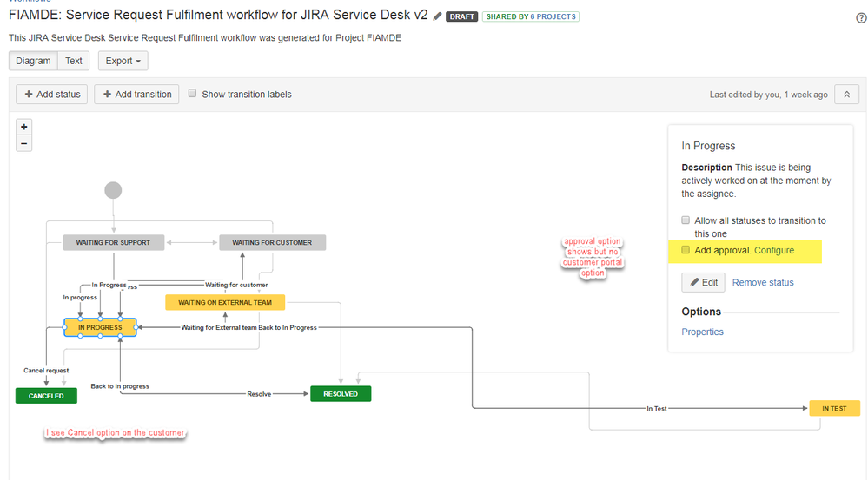Open the Export dropdown

pyautogui.click(x=123, y=61)
